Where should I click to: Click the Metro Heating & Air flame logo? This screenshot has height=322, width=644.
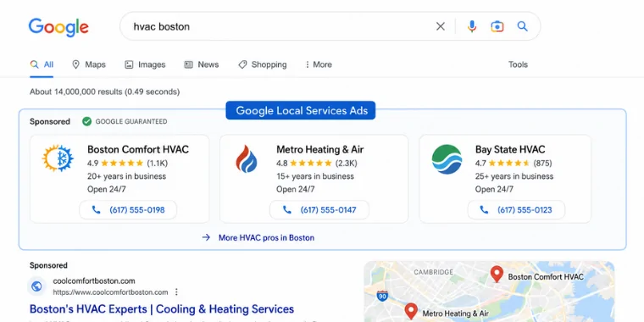click(247, 158)
